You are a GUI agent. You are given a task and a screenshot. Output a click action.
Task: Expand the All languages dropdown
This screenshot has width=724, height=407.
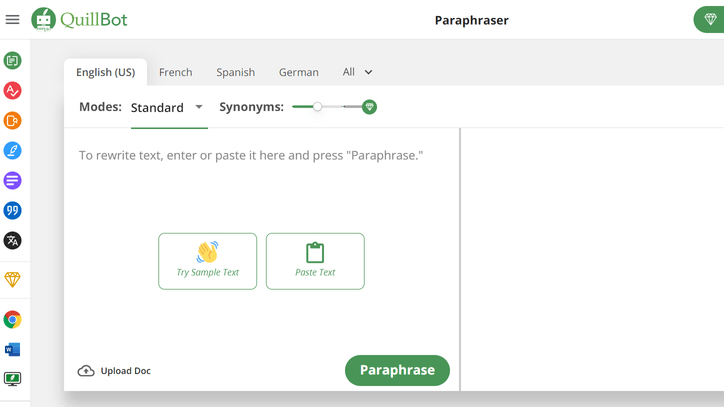[x=357, y=72]
